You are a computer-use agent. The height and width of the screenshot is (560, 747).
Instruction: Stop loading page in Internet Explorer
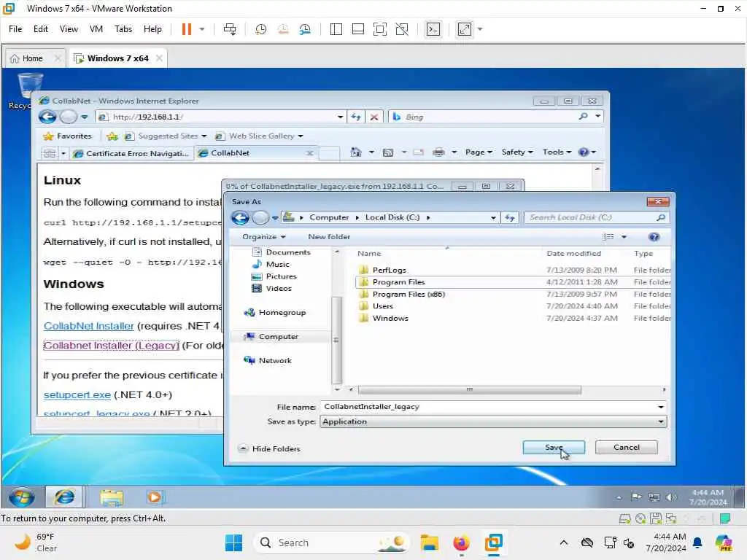(374, 117)
